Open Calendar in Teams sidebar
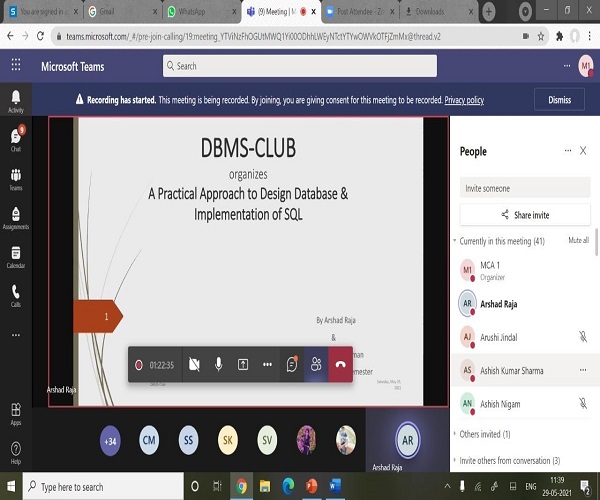600x500 pixels. pyautogui.click(x=16, y=257)
